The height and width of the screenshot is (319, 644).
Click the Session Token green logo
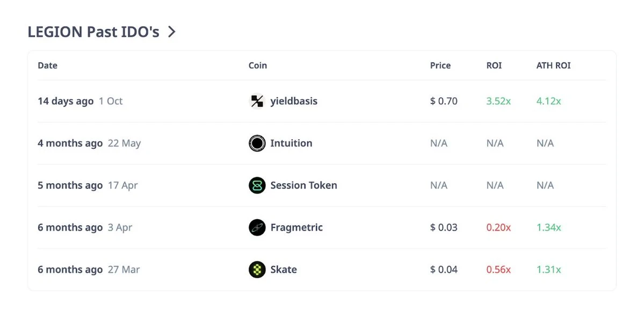pos(256,185)
